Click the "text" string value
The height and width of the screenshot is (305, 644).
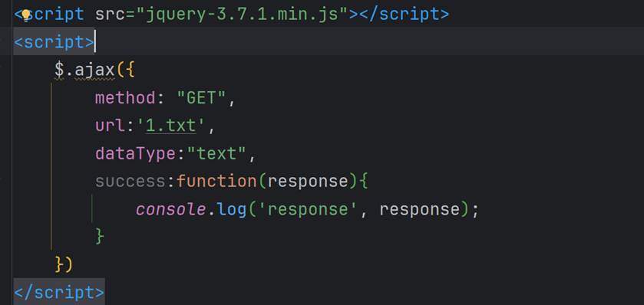[x=216, y=154]
